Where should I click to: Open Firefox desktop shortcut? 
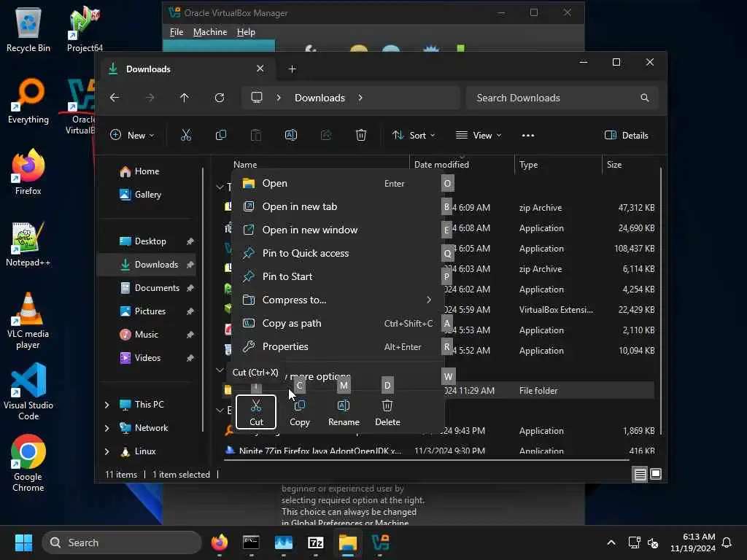pos(28,172)
